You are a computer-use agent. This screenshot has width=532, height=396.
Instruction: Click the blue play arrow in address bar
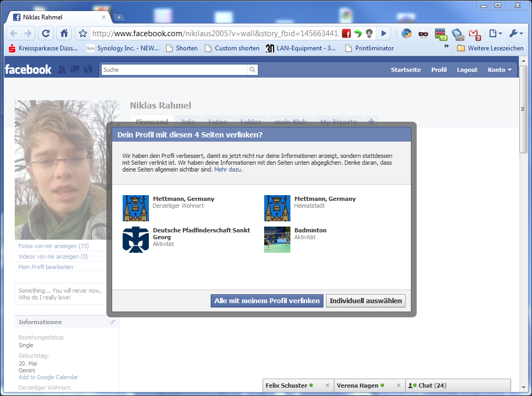[384, 33]
